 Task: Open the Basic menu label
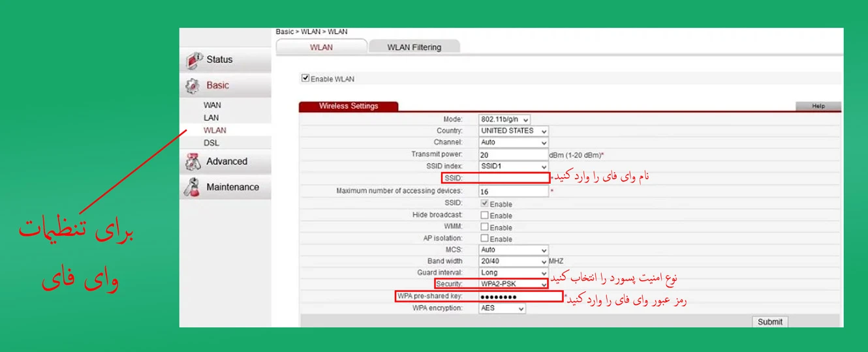[218, 85]
